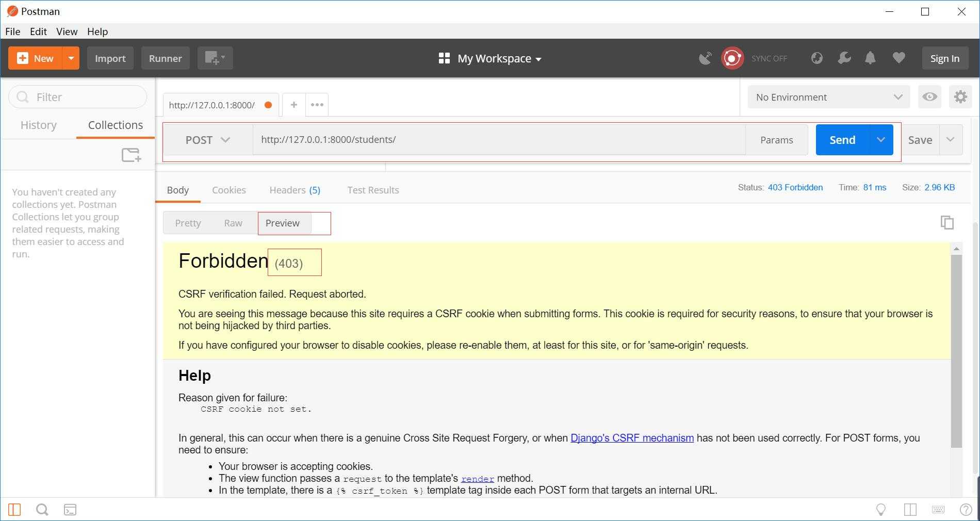980x521 pixels.
Task: Open the File menu
Action: [x=13, y=31]
